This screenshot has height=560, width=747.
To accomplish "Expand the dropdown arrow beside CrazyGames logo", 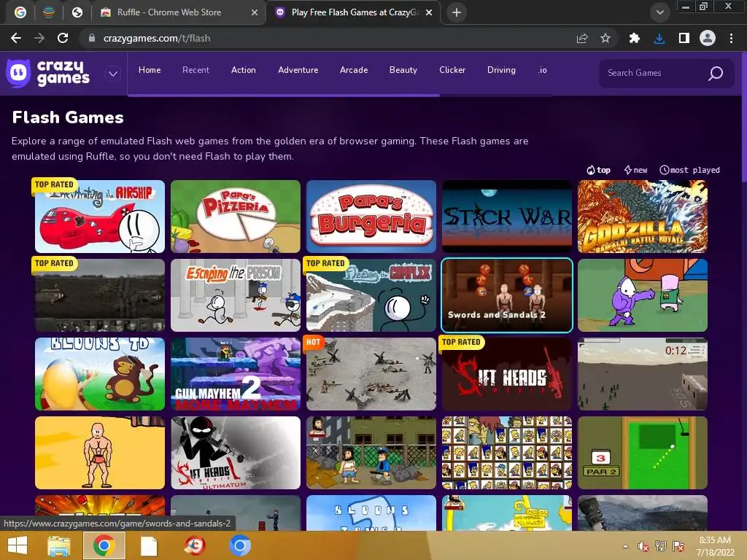I will (x=113, y=74).
